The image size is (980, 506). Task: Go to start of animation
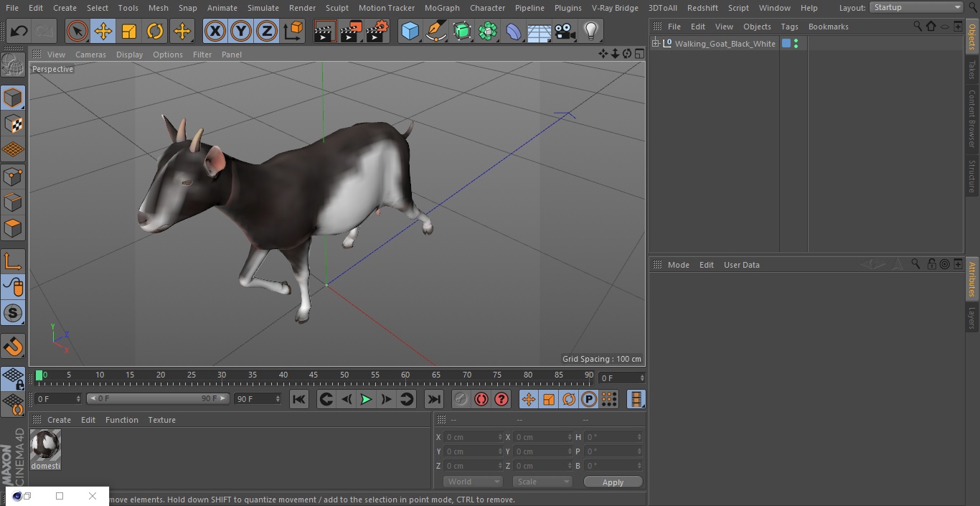tap(299, 399)
